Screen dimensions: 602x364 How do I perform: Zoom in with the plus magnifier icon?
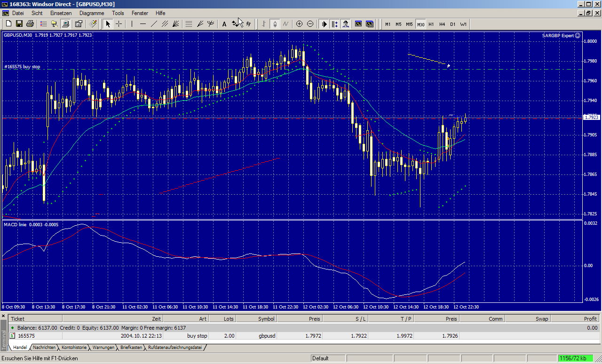click(x=299, y=24)
